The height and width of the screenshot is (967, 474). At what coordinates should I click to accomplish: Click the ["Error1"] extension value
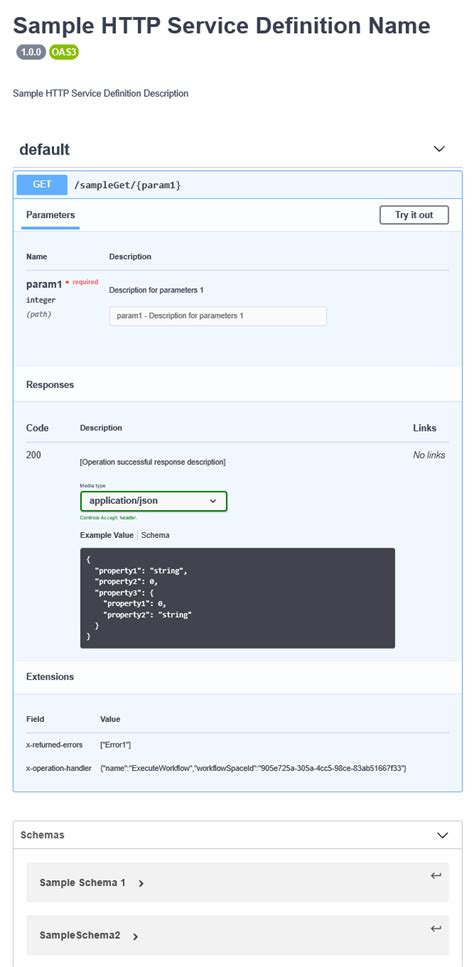point(115,745)
